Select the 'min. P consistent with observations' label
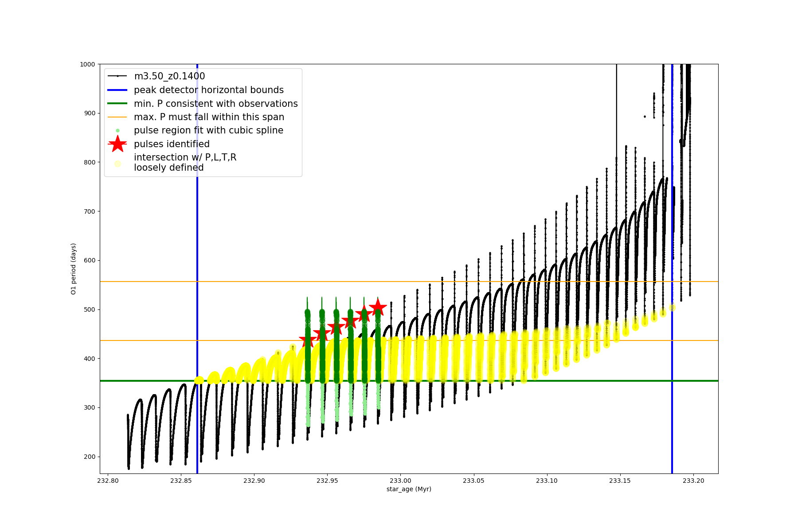The image size is (798, 532). 215,104
